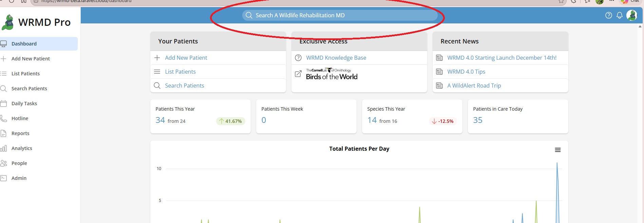Click the WRMD Pro logo
Viewport: 644px width, 223px height.
point(36,22)
